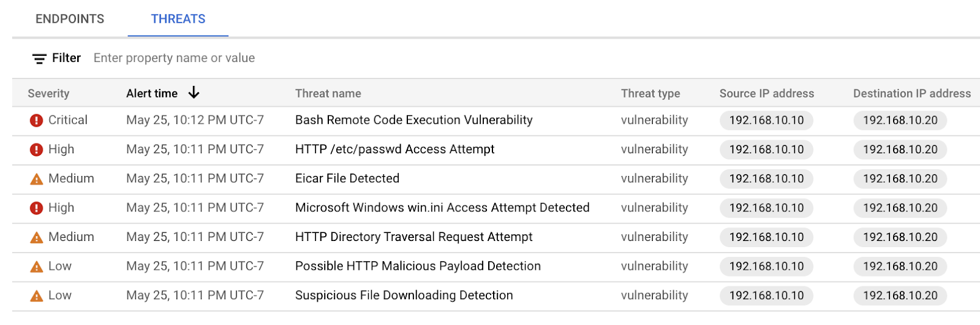Sort by the Severity column header

[48, 93]
